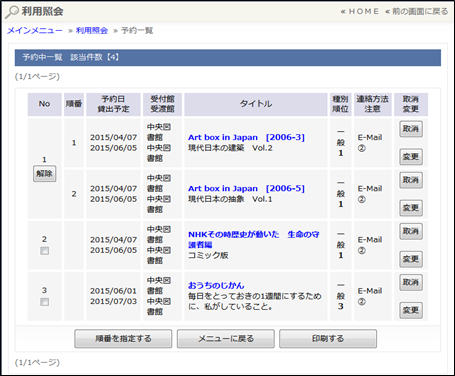
Task: Click the 予約日 貸出予定 column header
Action: pos(113,104)
